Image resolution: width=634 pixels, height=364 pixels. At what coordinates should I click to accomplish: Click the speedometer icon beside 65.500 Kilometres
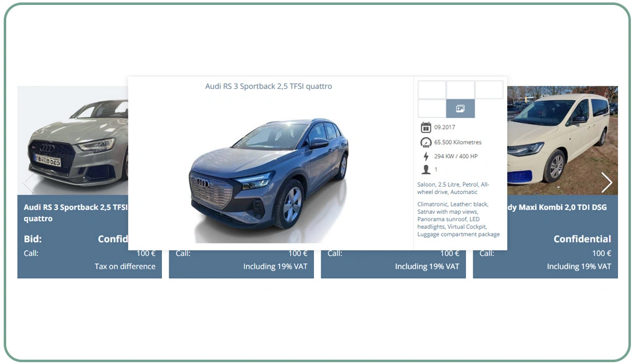[425, 142]
